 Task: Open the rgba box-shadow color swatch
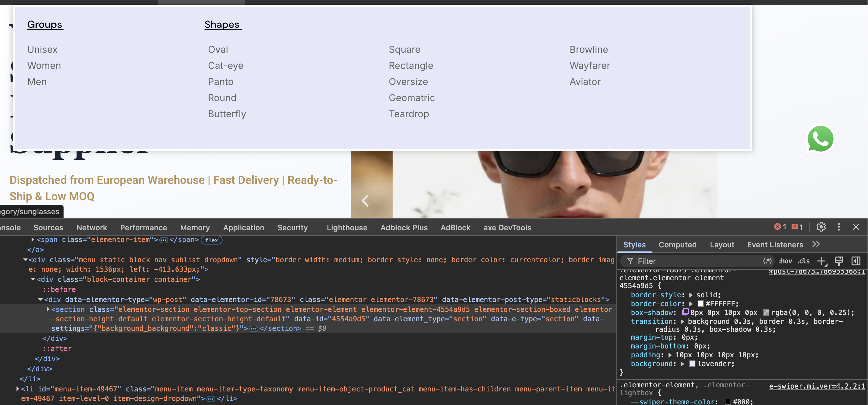766,312
